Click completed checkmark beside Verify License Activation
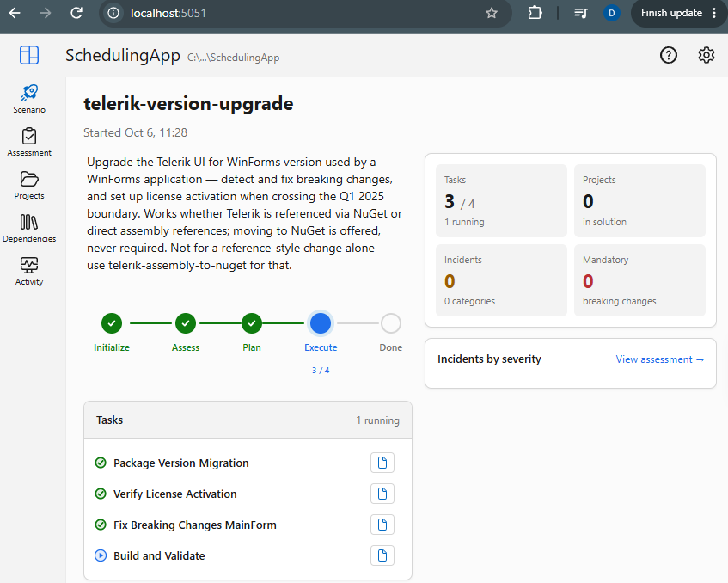728x583 pixels. coord(101,494)
